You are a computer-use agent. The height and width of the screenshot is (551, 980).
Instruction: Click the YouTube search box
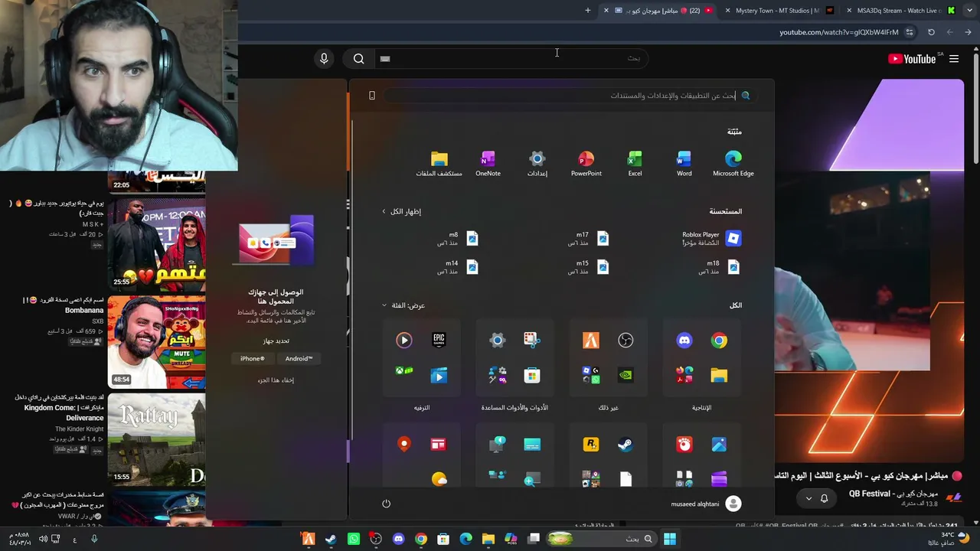pos(511,59)
